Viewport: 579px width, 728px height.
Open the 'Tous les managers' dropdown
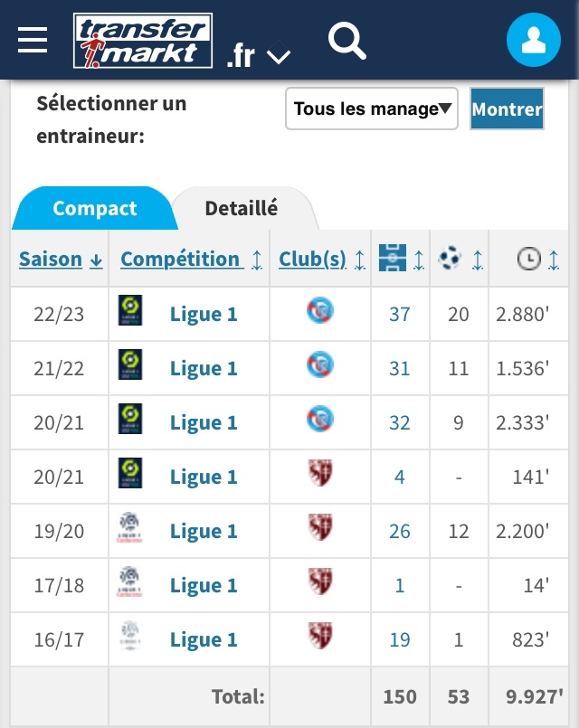tap(372, 109)
